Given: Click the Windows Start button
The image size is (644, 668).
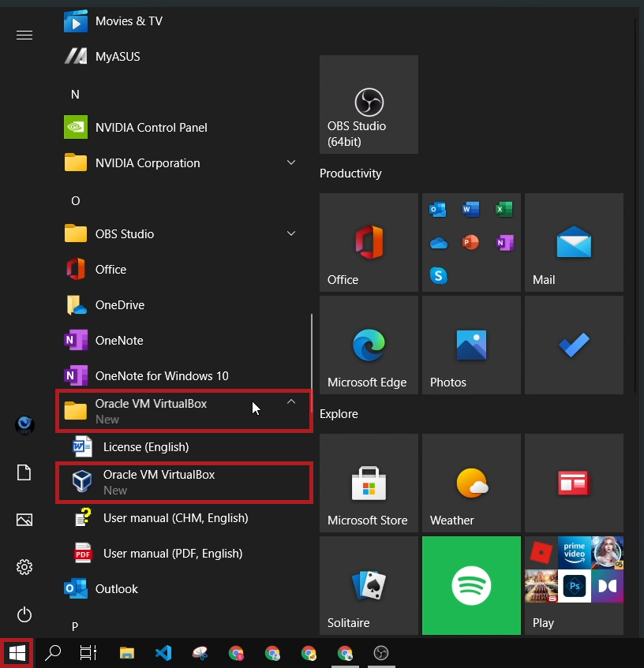Looking at the screenshot, I should [17, 653].
